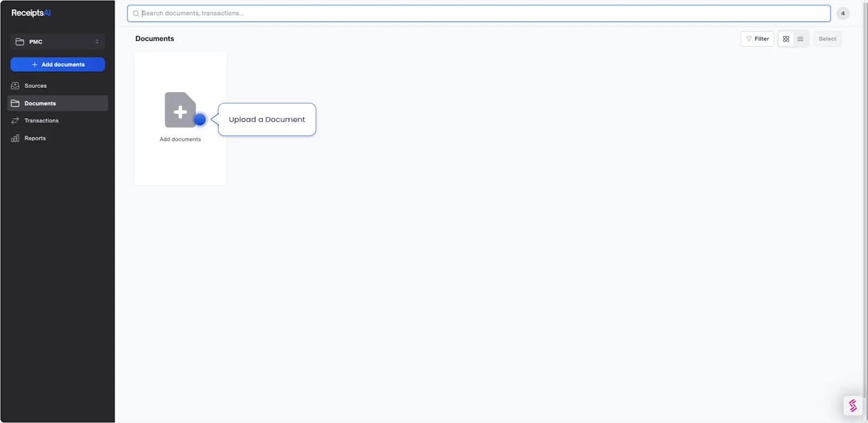Click the blue hotspot dot beside the upload icon
Viewport: 868px width, 423px height.
point(200,119)
